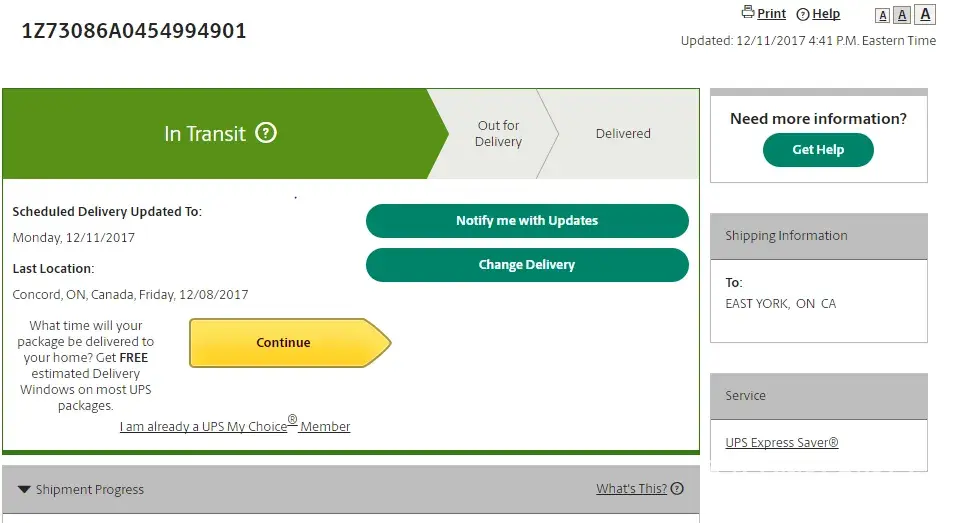Select the smallest text size A
This screenshot has width=963, height=523.
coord(882,15)
